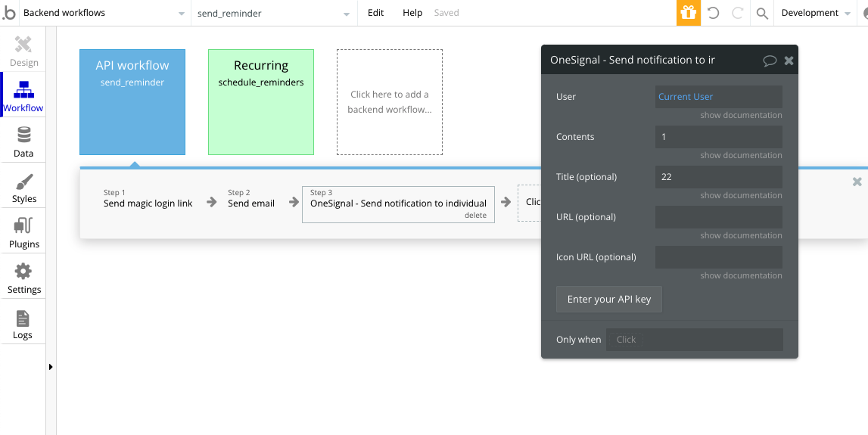Select the Recurring schedule_reminders workflow box
This screenshot has width=868, height=435.
click(x=261, y=102)
